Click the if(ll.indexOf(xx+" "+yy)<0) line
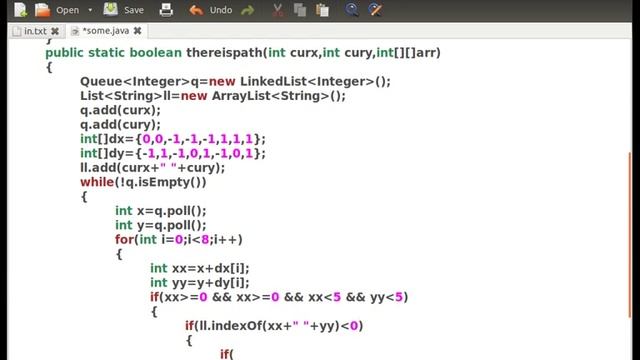Screen dimensions: 640x360 click(274, 326)
